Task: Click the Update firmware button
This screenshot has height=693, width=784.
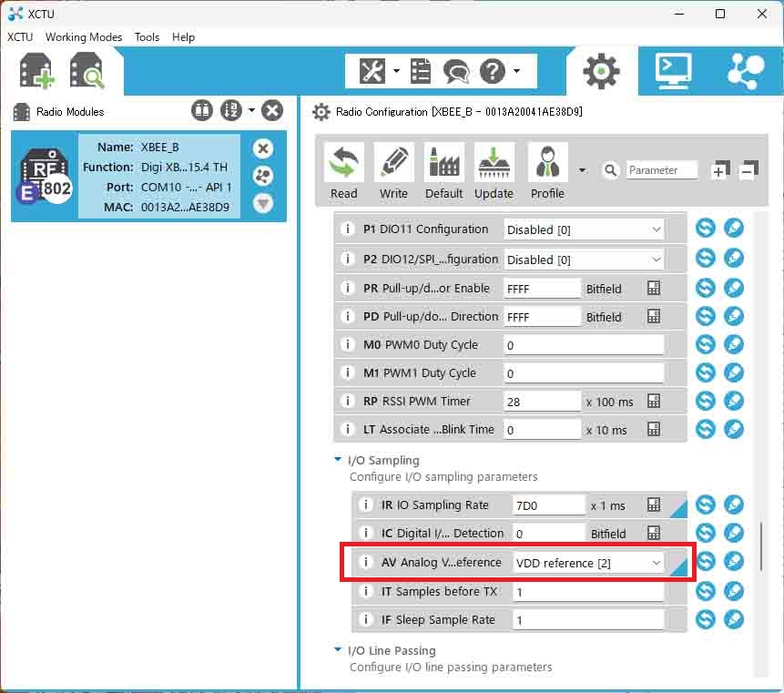Action: (x=494, y=171)
